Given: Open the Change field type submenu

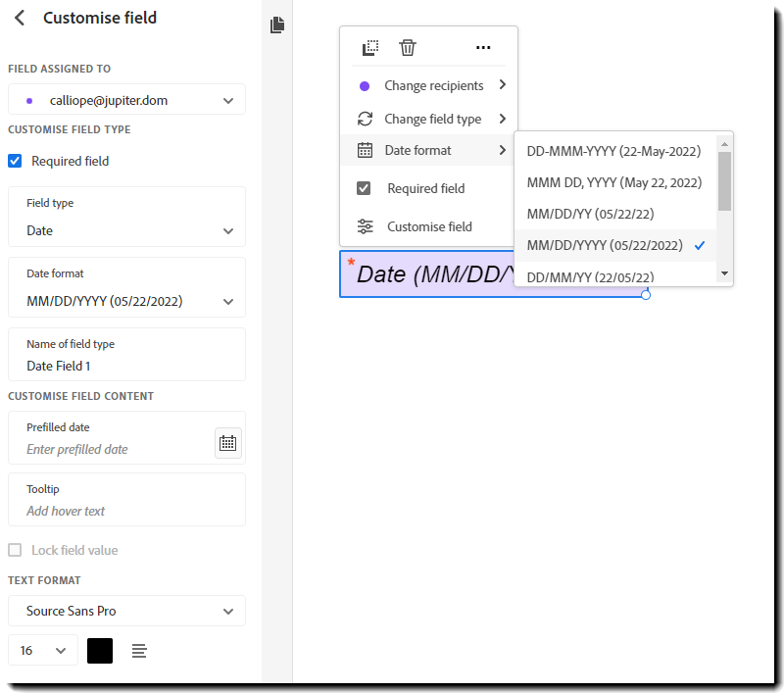Looking at the screenshot, I should click(x=432, y=119).
